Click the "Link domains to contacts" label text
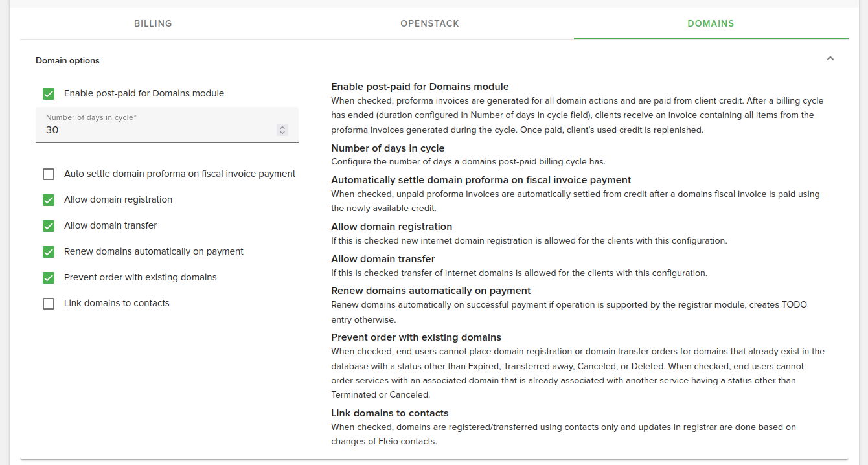 click(x=116, y=303)
